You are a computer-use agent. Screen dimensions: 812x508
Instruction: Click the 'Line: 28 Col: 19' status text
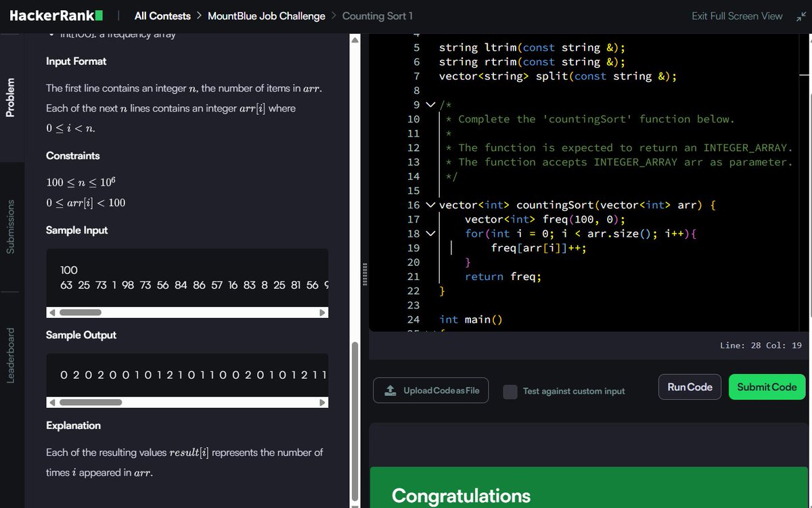tap(761, 345)
